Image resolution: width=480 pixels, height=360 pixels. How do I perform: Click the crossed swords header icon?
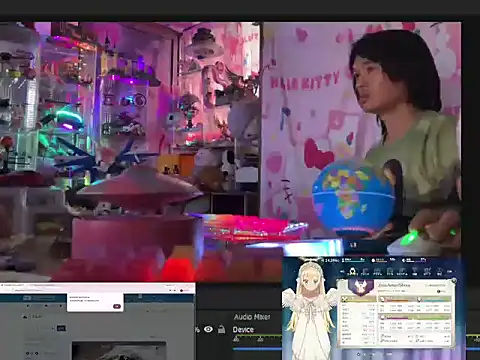pos(345,299)
